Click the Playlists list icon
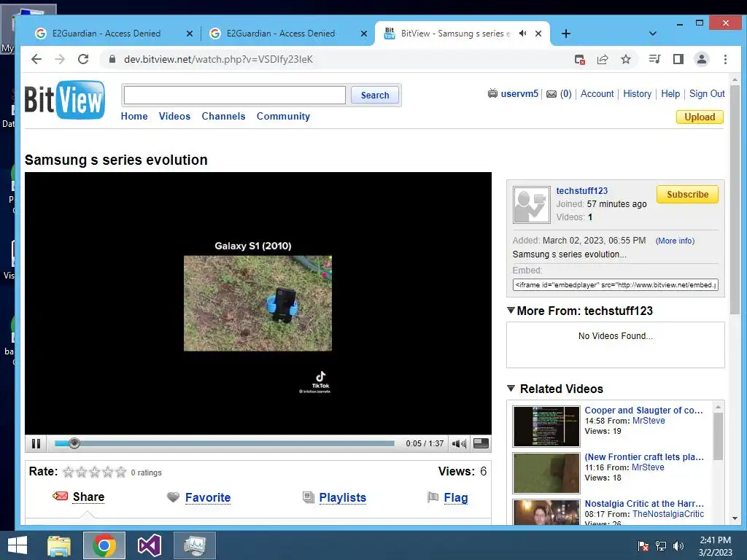This screenshot has width=747, height=560. pos(309,497)
